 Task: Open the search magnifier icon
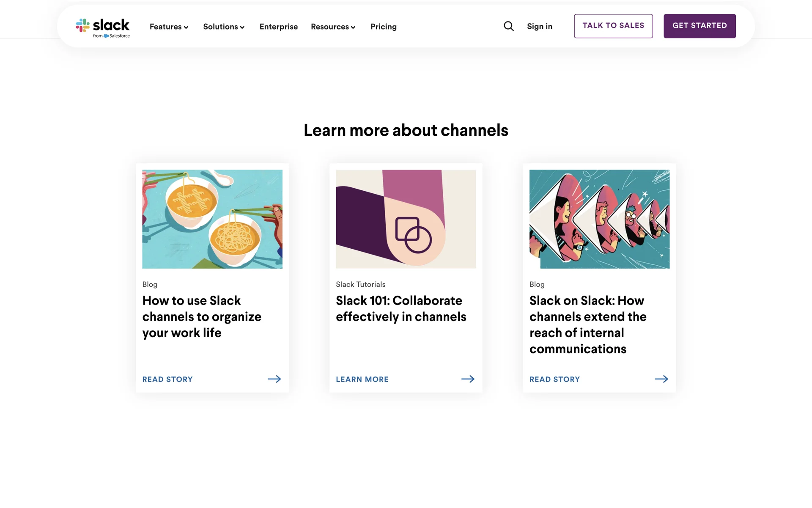tap(509, 26)
